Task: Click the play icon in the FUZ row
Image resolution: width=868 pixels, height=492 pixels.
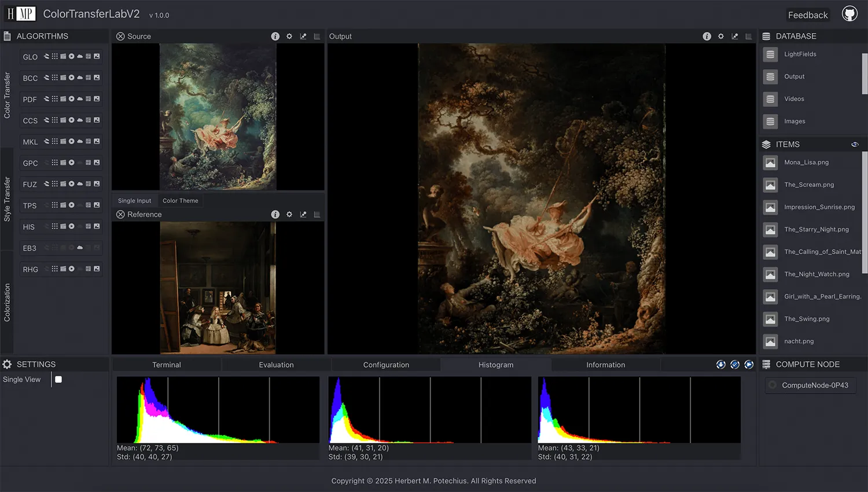Action: 72,184
